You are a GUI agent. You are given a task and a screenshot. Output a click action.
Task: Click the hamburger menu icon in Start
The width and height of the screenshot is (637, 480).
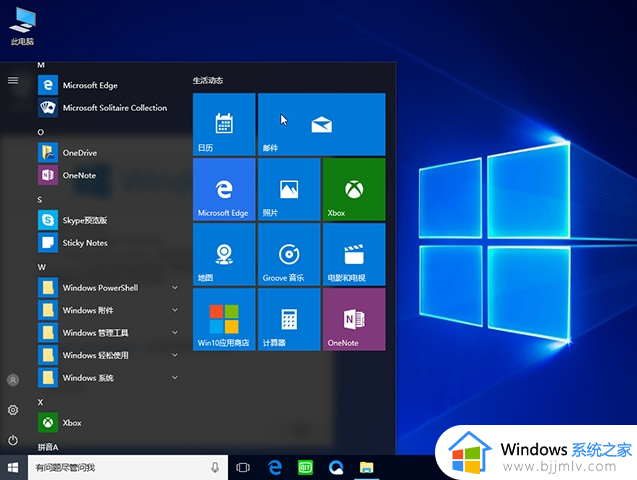(x=13, y=80)
